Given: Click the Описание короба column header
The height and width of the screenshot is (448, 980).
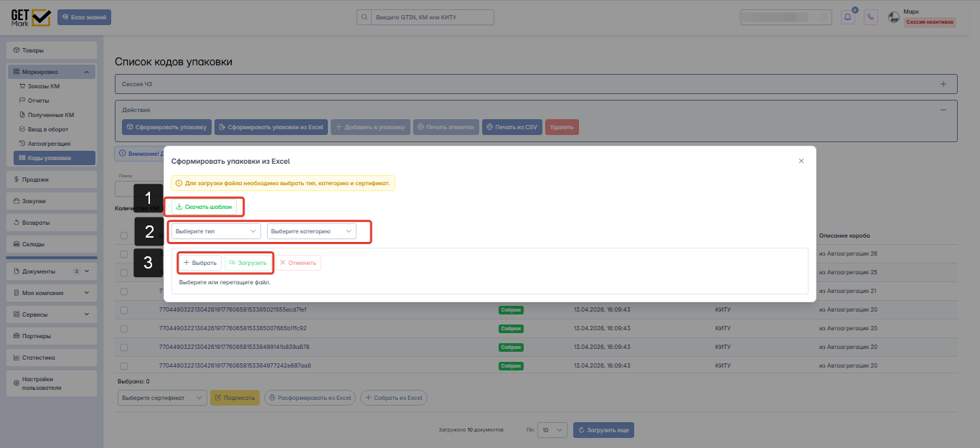Looking at the screenshot, I should coord(844,235).
